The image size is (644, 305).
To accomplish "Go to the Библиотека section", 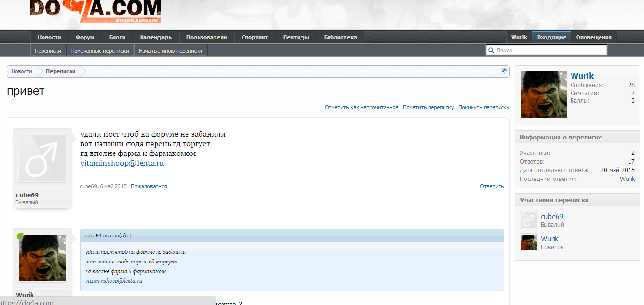I will click(x=340, y=37).
